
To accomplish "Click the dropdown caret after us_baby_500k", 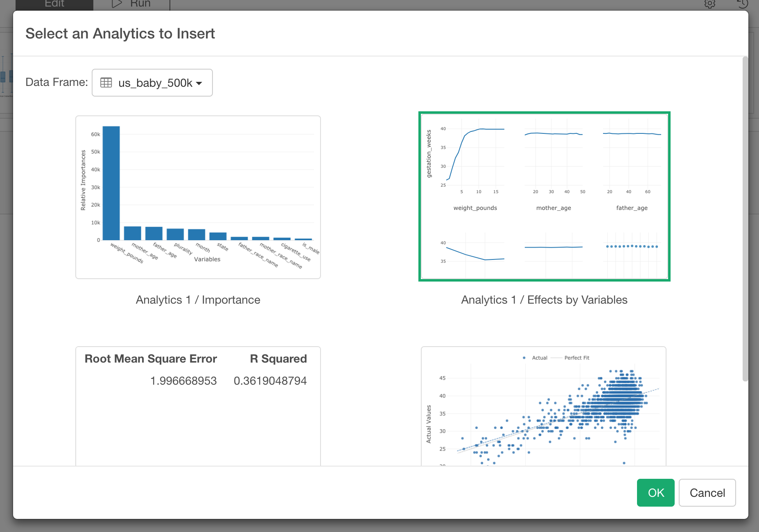I will [199, 83].
